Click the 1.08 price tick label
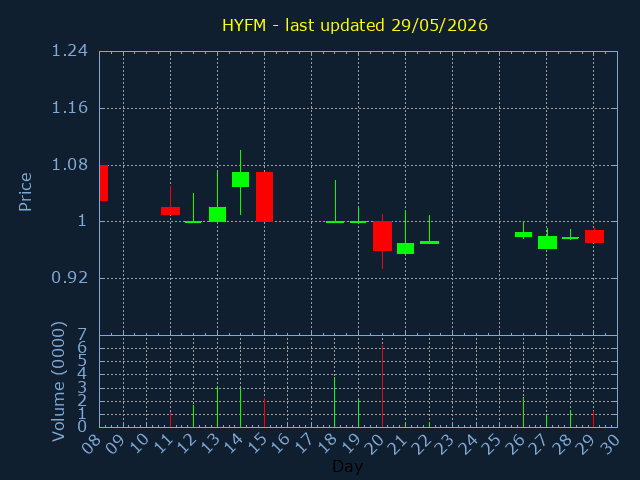Viewport: 640px width, 480px height. pyautogui.click(x=69, y=165)
